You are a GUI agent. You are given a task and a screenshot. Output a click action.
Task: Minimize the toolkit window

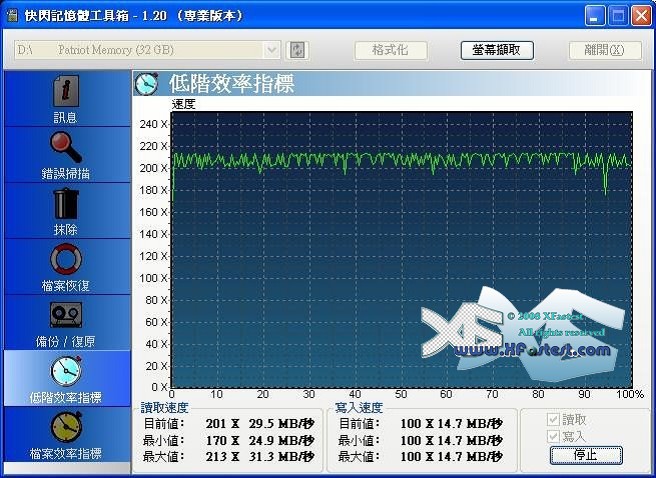coord(596,15)
